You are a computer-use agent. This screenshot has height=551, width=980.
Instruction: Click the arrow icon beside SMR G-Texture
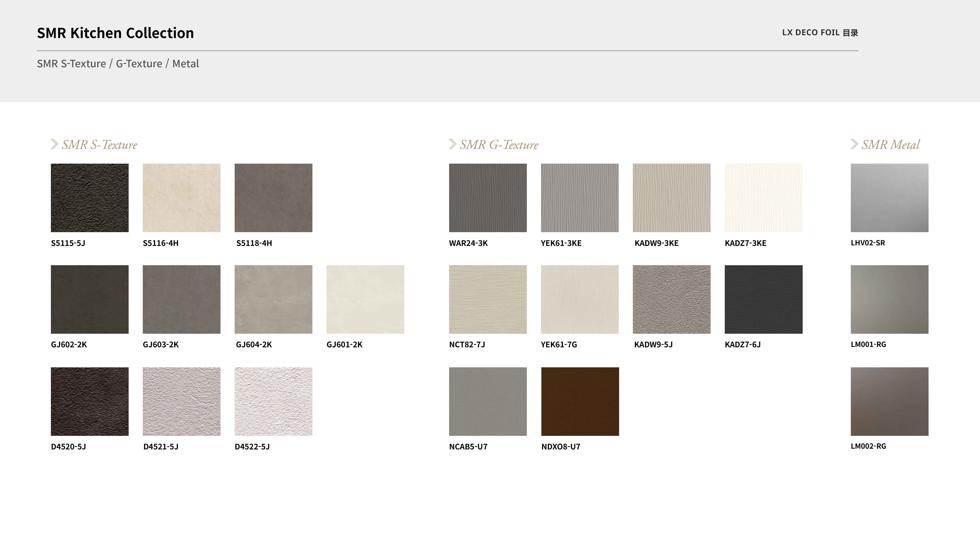[x=453, y=144]
